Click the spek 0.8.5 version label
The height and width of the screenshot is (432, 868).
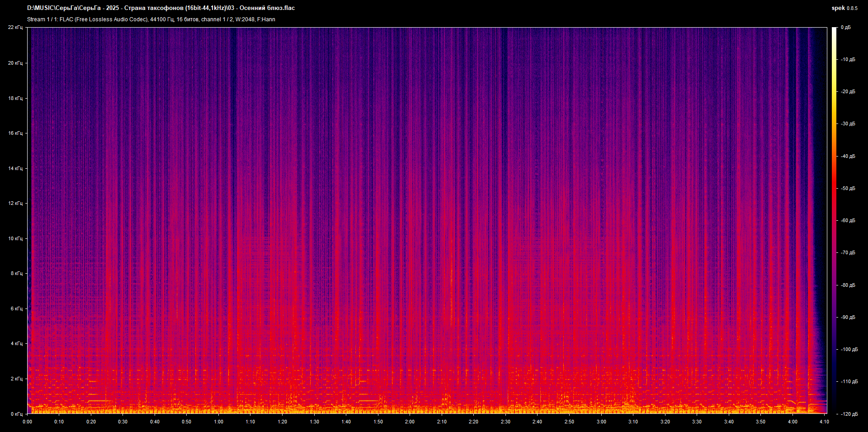click(x=844, y=8)
